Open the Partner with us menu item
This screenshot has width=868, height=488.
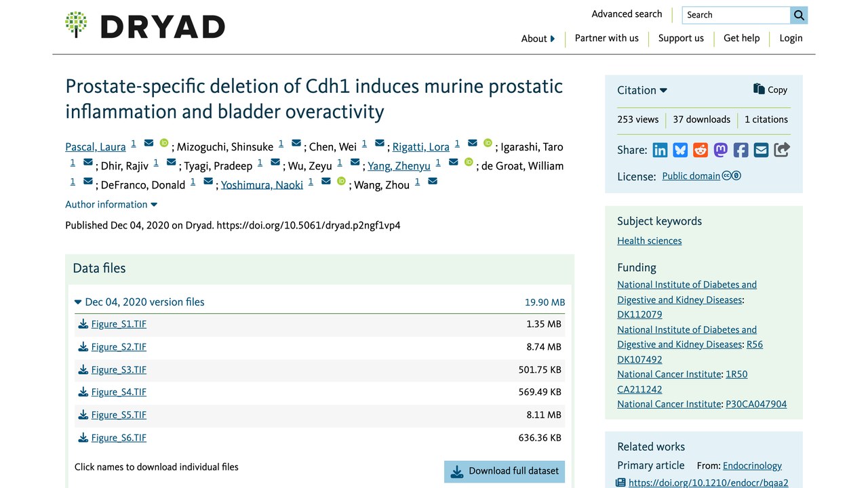tap(607, 38)
